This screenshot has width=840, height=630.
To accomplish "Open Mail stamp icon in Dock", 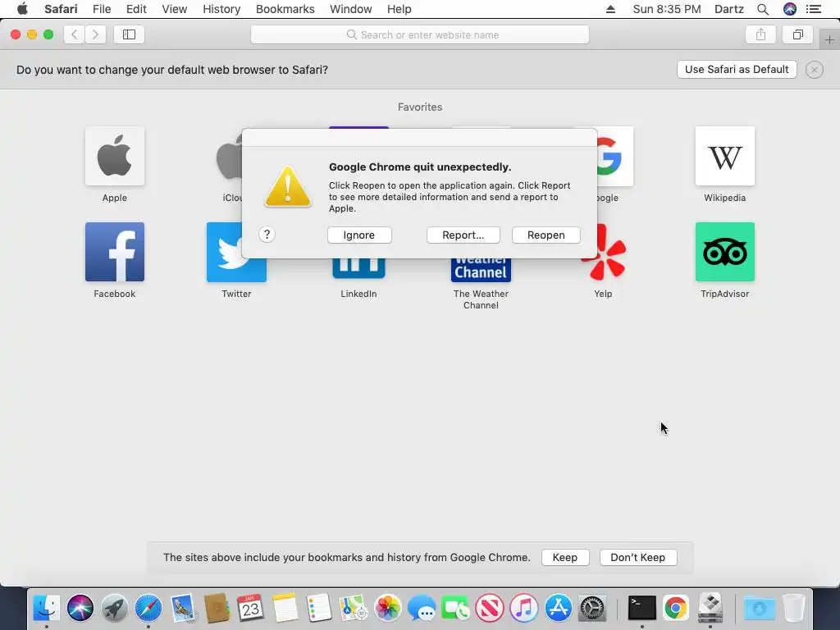I will (183, 608).
